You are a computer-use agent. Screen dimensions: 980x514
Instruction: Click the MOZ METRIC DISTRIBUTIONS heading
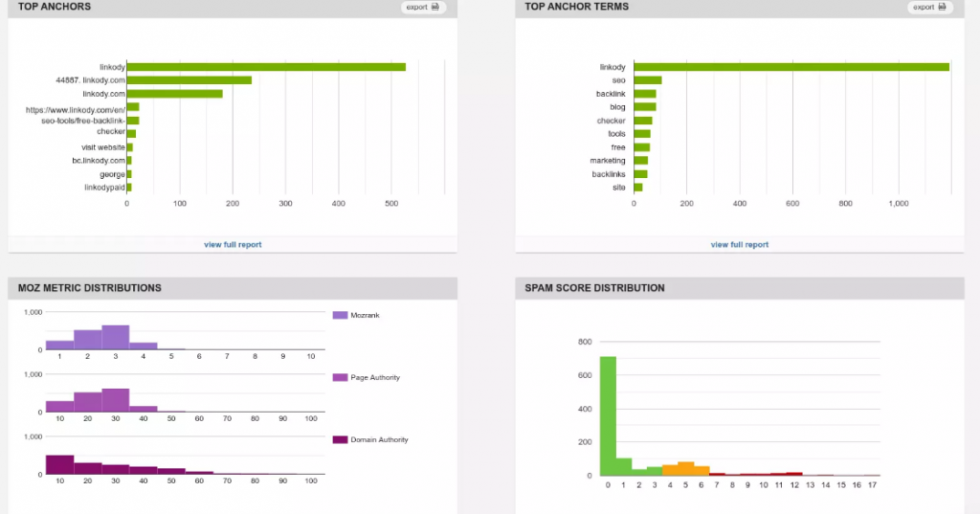89,288
